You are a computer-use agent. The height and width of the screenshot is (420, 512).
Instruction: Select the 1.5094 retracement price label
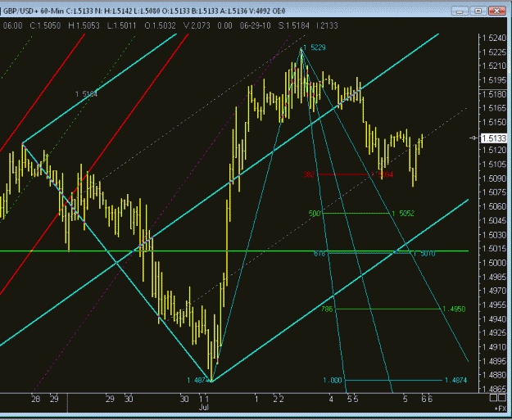click(x=382, y=174)
